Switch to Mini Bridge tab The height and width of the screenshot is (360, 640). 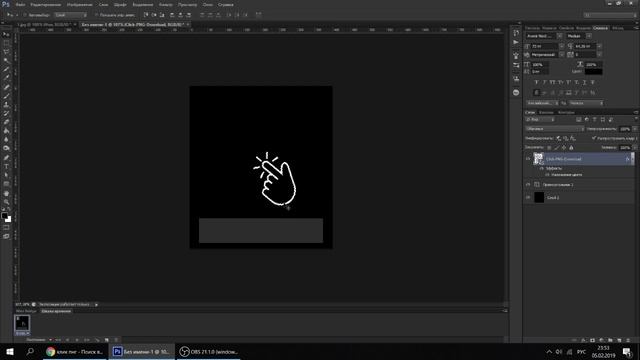click(x=26, y=311)
